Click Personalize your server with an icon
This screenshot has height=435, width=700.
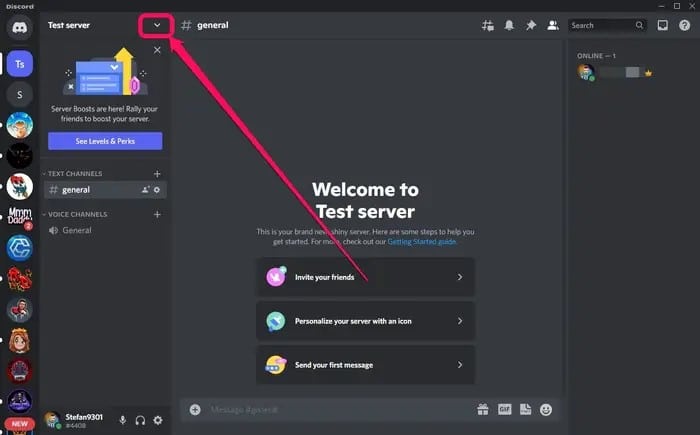pyautogui.click(x=365, y=321)
